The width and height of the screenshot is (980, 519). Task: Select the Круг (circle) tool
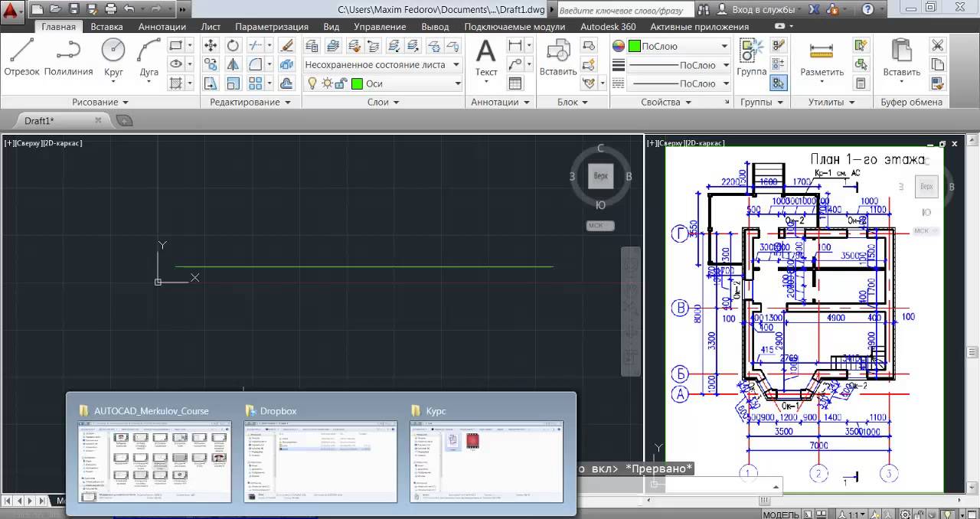click(113, 57)
